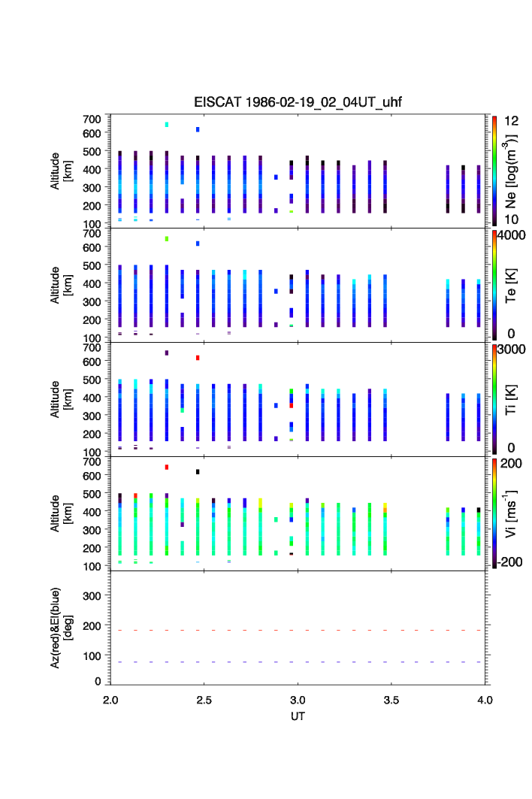Click the UT x-axis label
The image size is (532, 799).
coord(298,716)
